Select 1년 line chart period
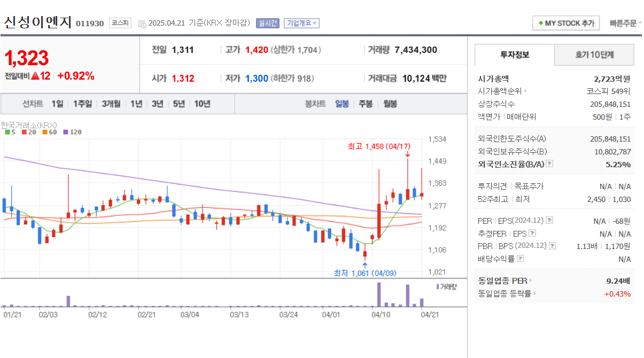The image size is (644, 358). 136,104
